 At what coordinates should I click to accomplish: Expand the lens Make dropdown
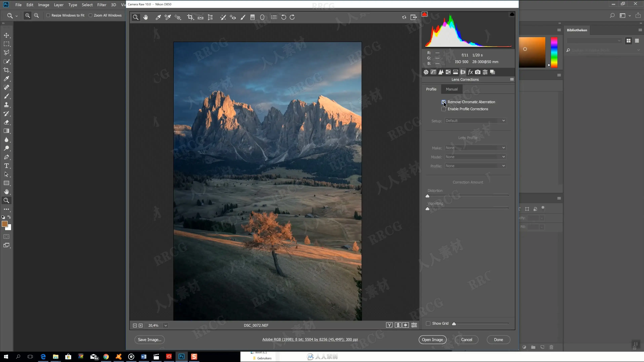tap(475, 148)
